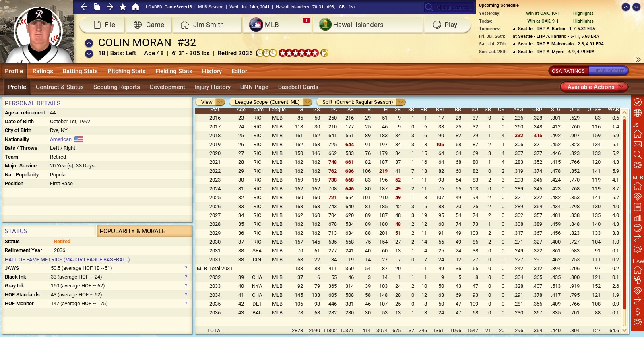Viewport: 644px width, 337px height.
Task: Click the mail envelope icon in right sidebar
Action: click(x=638, y=144)
